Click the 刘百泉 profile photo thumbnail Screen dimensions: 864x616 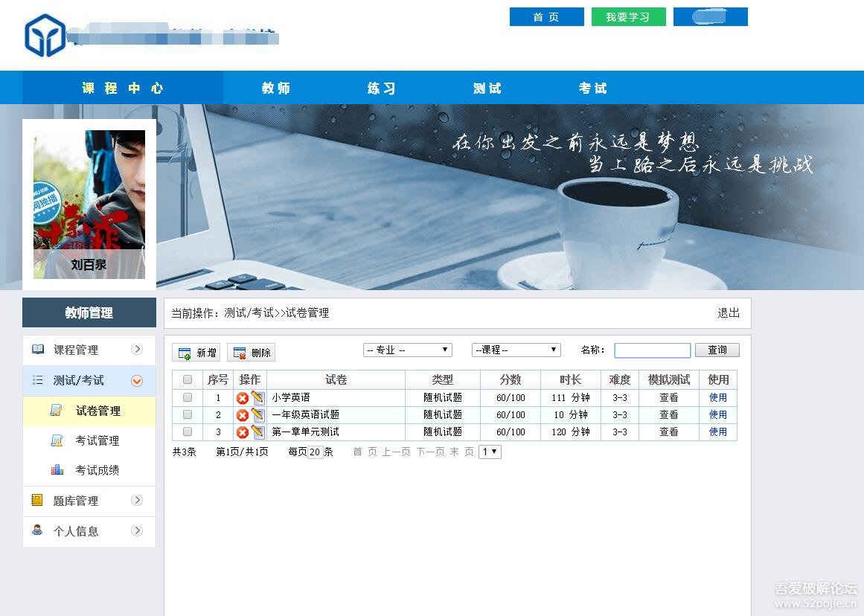[x=89, y=197]
